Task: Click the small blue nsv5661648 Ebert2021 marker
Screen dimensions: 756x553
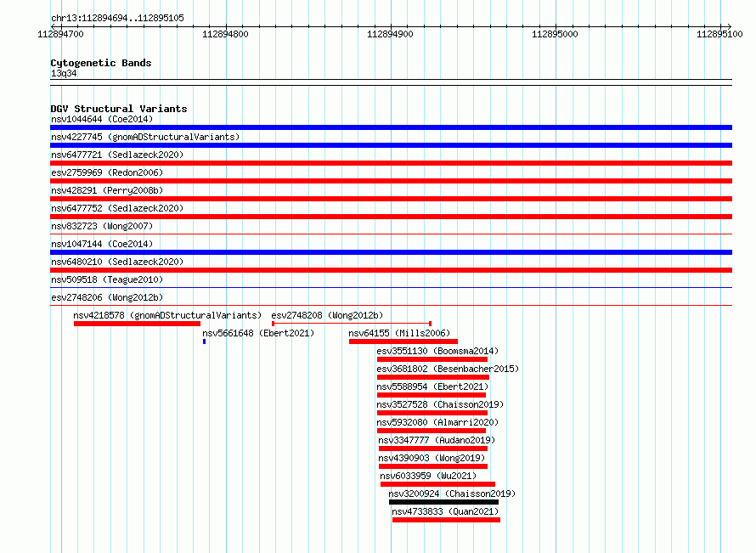Action: tap(205, 341)
